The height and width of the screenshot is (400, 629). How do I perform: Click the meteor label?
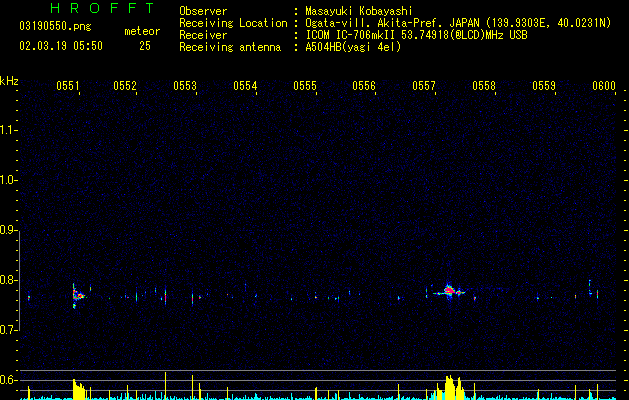142,31
